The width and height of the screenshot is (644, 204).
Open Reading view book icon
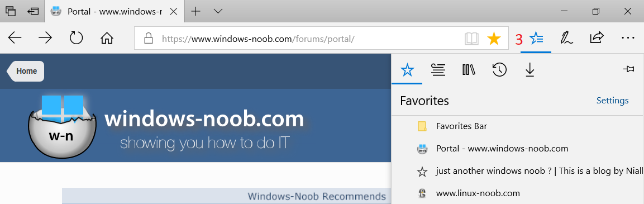click(472, 39)
